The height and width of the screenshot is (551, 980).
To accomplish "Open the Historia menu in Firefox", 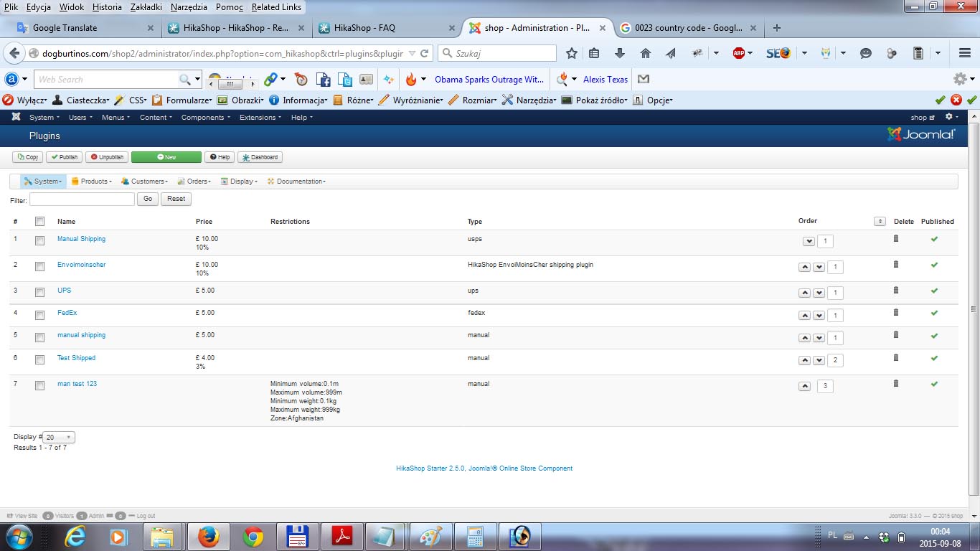I will 107,7.
